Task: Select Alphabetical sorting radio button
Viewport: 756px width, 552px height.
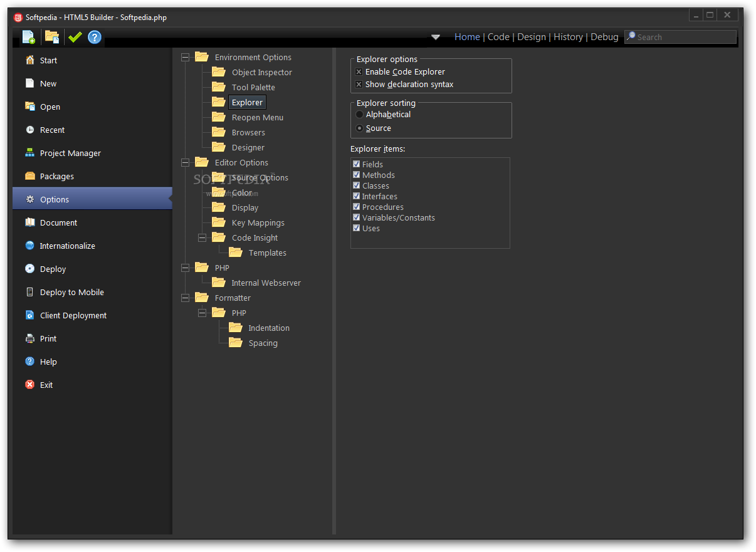Action: pos(359,115)
